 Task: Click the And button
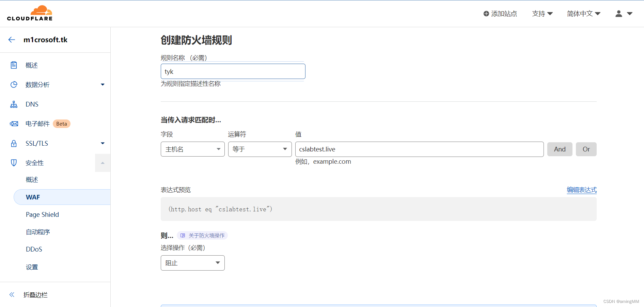coord(560,149)
